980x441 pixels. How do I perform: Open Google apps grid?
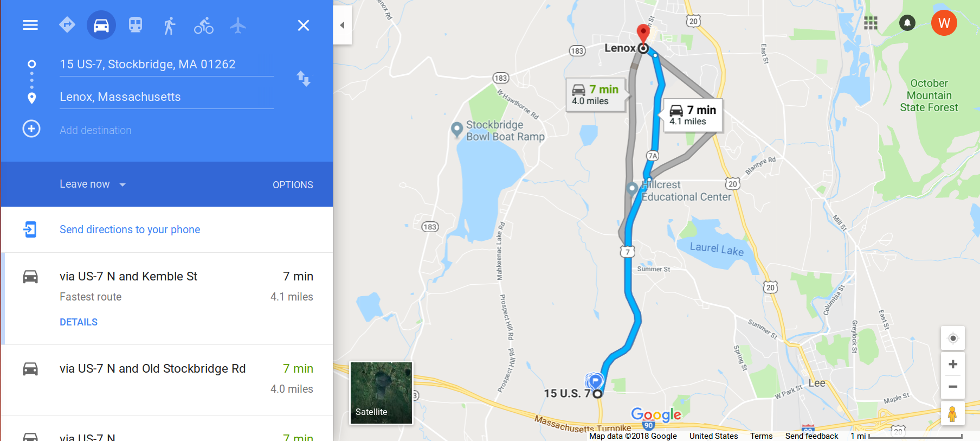[871, 23]
